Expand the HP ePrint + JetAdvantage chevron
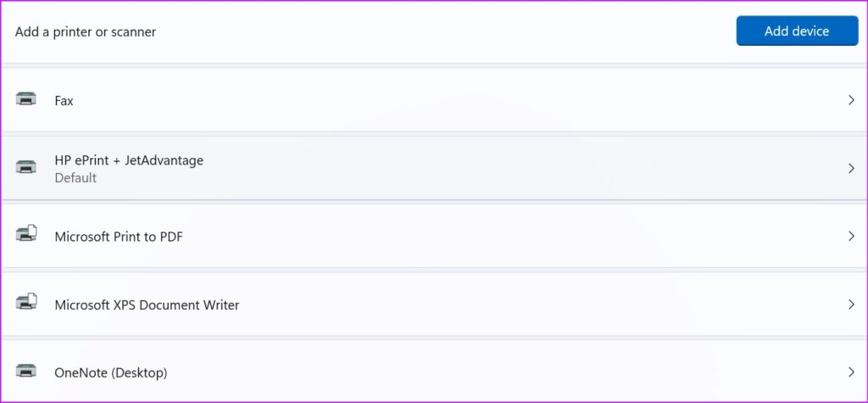This screenshot has width=868, height=403. coord(851,168)
